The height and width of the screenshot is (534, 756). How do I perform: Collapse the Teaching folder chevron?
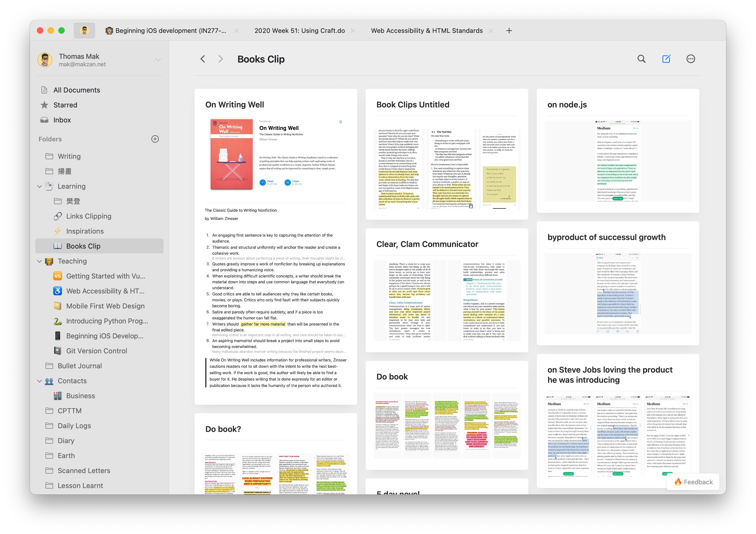pyautogui.click(x=40, y=261)
